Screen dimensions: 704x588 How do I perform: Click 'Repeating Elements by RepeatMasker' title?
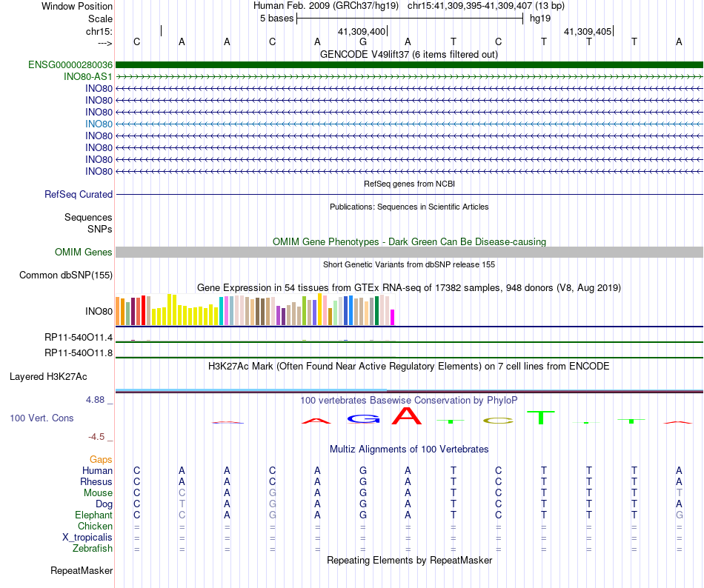coord(409,561)
